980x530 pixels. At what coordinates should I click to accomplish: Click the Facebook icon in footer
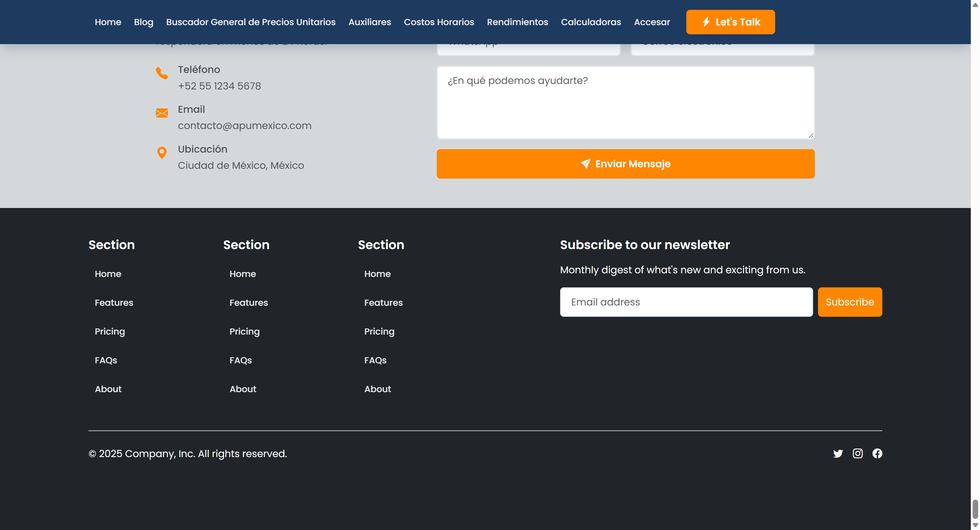(877, 453)
